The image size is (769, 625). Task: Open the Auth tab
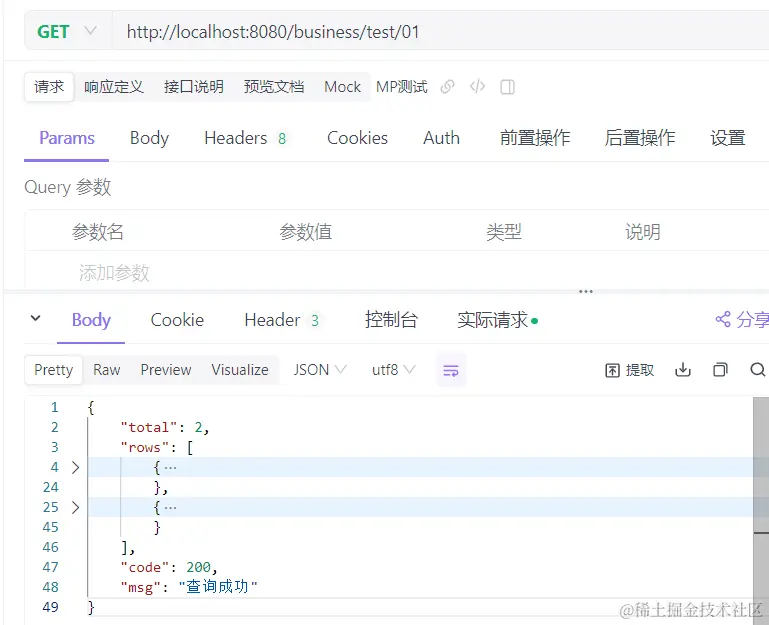coord(441,138)
